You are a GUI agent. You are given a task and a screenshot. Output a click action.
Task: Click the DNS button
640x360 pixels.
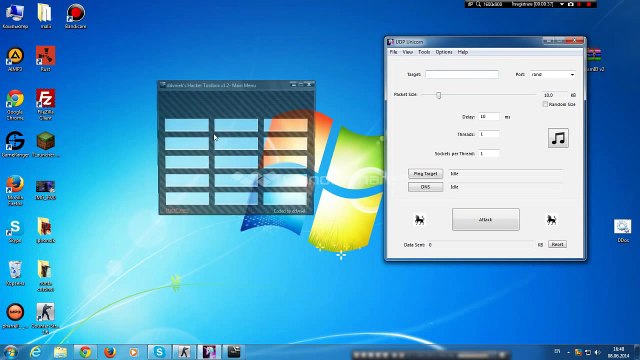click(425, 187)
